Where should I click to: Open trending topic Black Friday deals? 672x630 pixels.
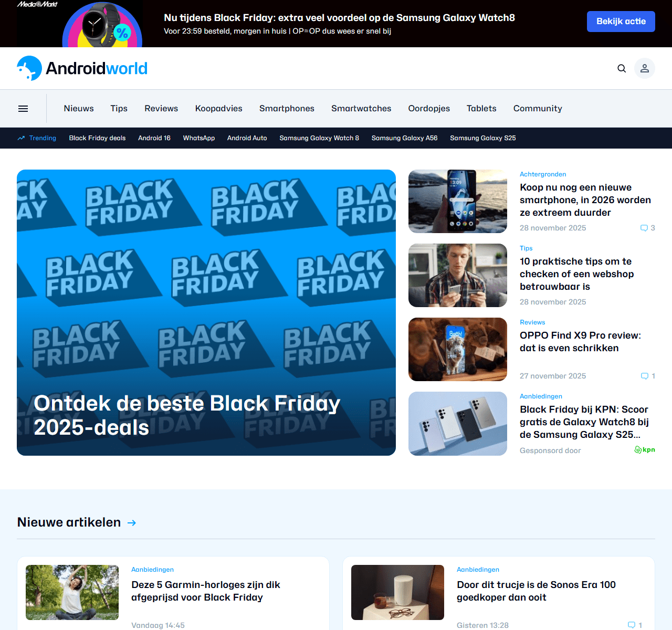97,138
